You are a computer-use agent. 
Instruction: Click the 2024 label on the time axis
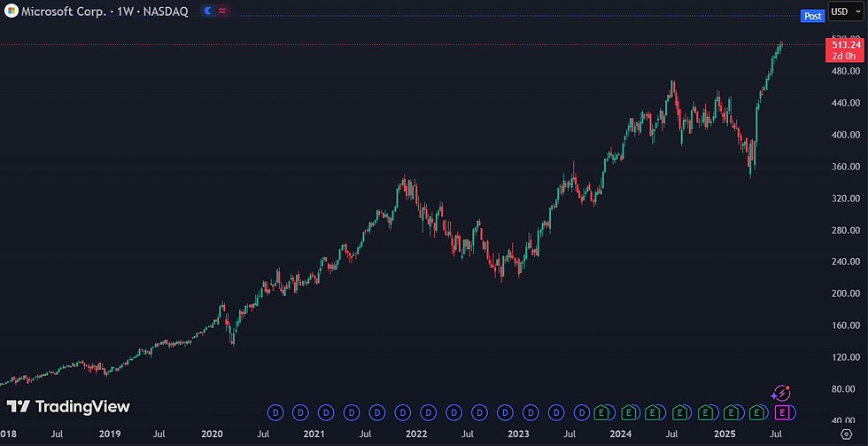tap(622, 434)
